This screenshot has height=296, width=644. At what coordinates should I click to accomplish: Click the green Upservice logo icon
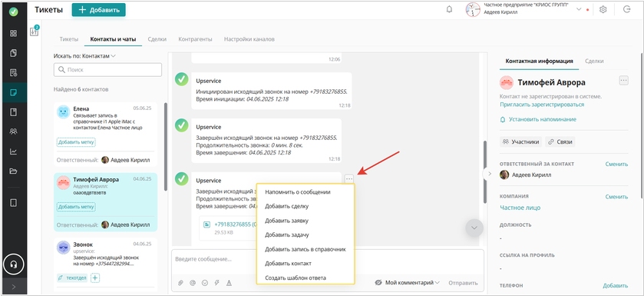point(14,12)
